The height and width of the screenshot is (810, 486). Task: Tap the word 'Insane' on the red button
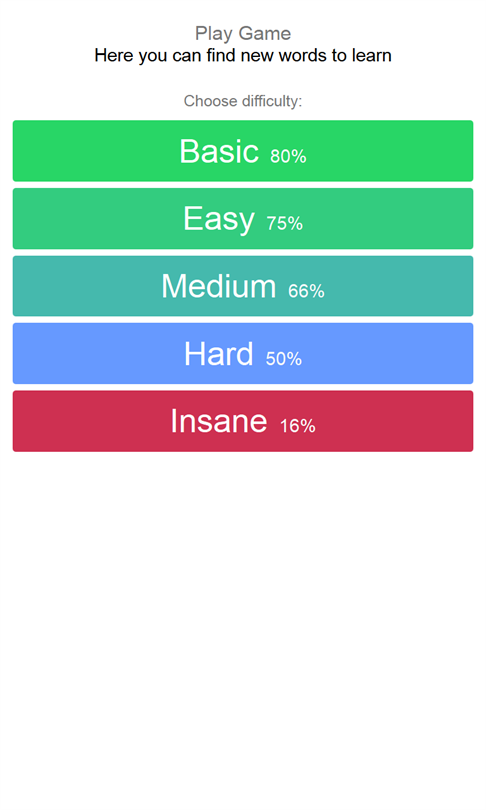(x=219, y=421)
